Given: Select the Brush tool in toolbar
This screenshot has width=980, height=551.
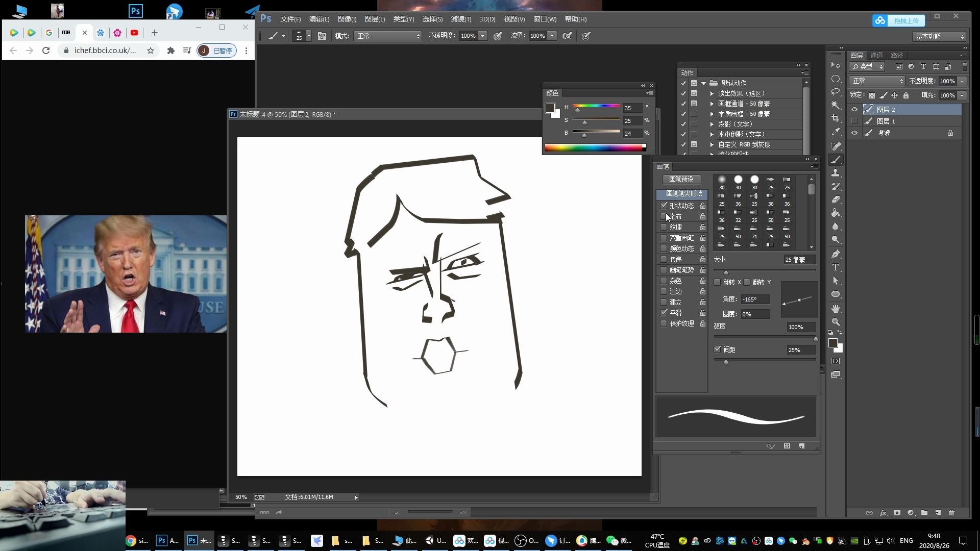Looking at the screenshot, I should pos(836,160).
